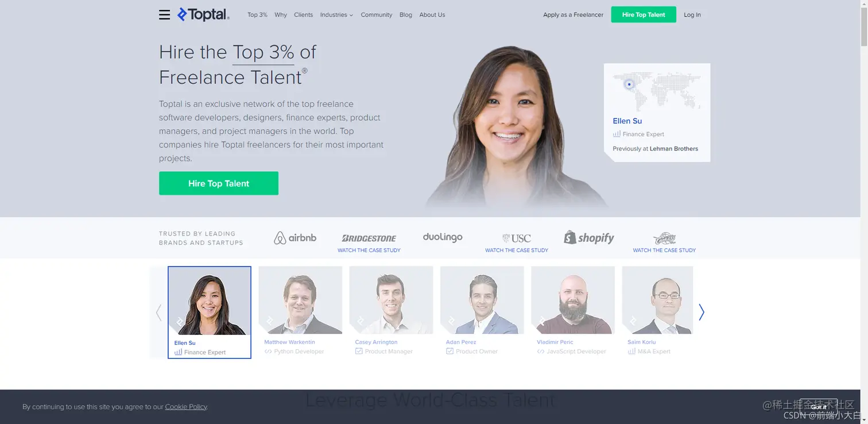Click the large Hire Top Talent button
Viewport: 868px width, 424px height.
(x=219, y=183)
